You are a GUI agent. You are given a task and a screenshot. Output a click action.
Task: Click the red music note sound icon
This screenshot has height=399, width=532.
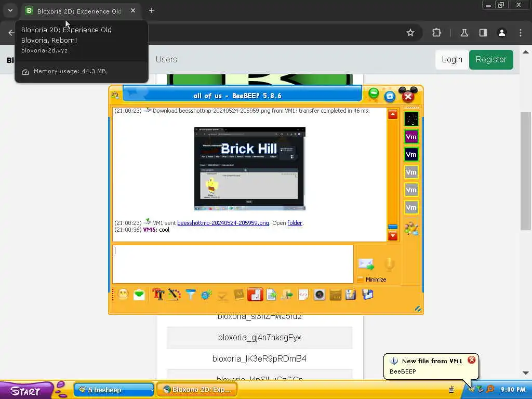pyautogui.click(x=255, y=294)
